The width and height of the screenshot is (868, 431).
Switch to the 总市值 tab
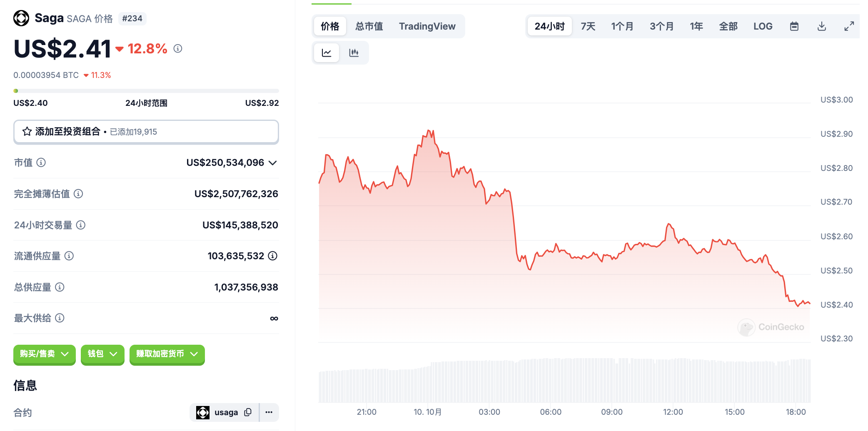(369, 26)
